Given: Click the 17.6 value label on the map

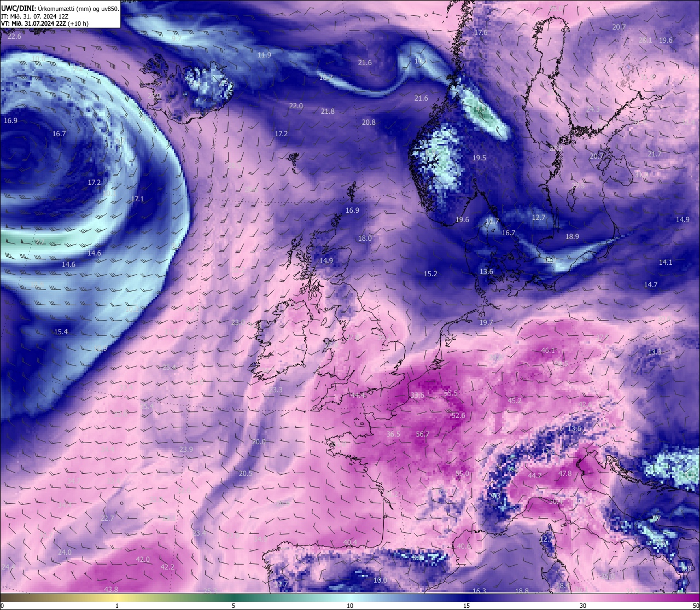Looking at the screenshot, I should [481, 33].
